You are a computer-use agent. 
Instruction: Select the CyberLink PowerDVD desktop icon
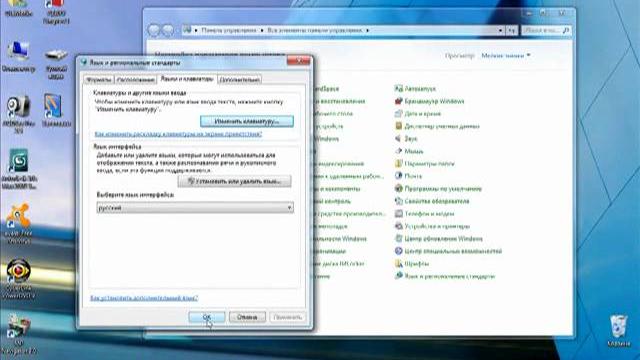click(x=18, y=278)
